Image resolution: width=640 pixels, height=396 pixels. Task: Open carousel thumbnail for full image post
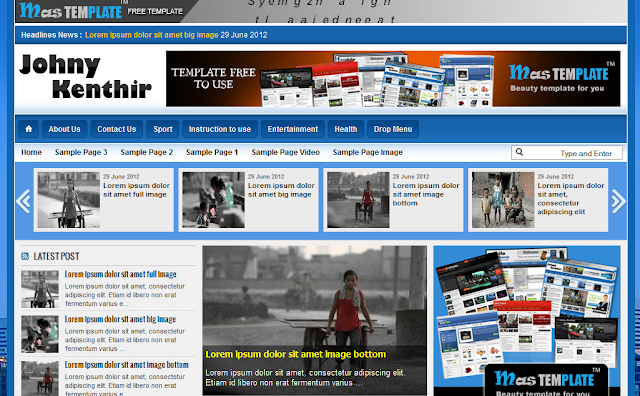click(x=69, y=200)
